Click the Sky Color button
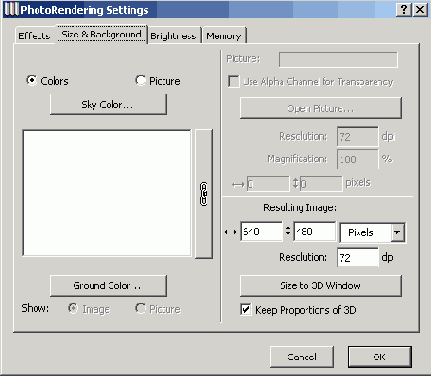The image size is (431, 376). [x=108, y=104]
